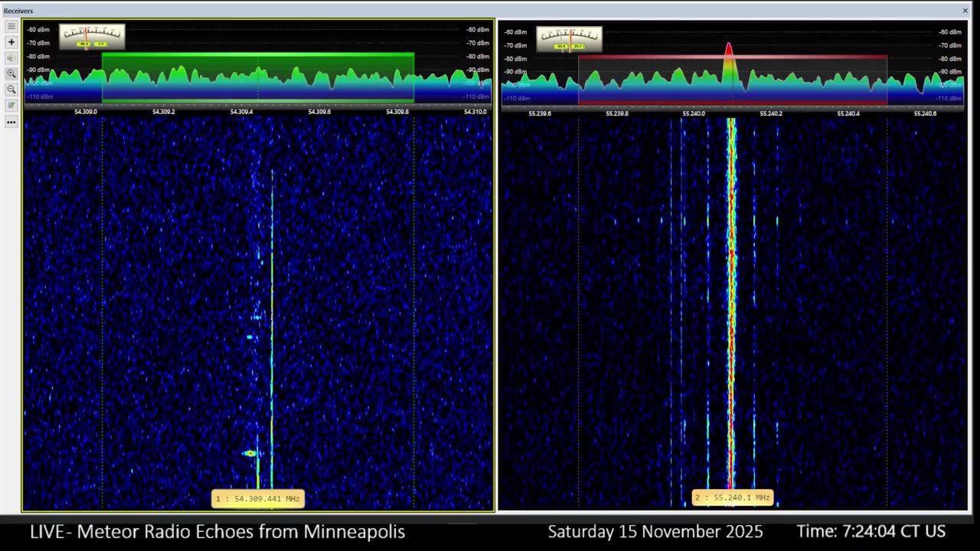Screen dimensions: 980x551
Task: Click the funnel icon below zoom out
Action: point(11,106)
